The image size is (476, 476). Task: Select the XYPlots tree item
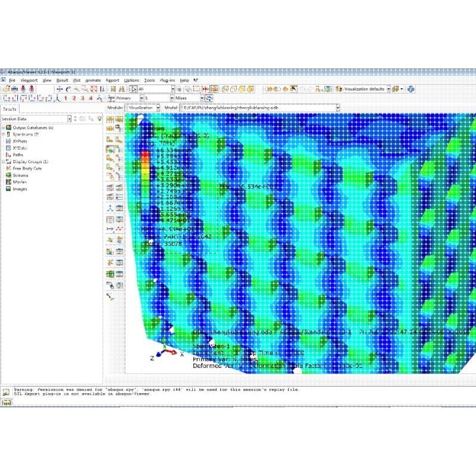pos(20,141)
